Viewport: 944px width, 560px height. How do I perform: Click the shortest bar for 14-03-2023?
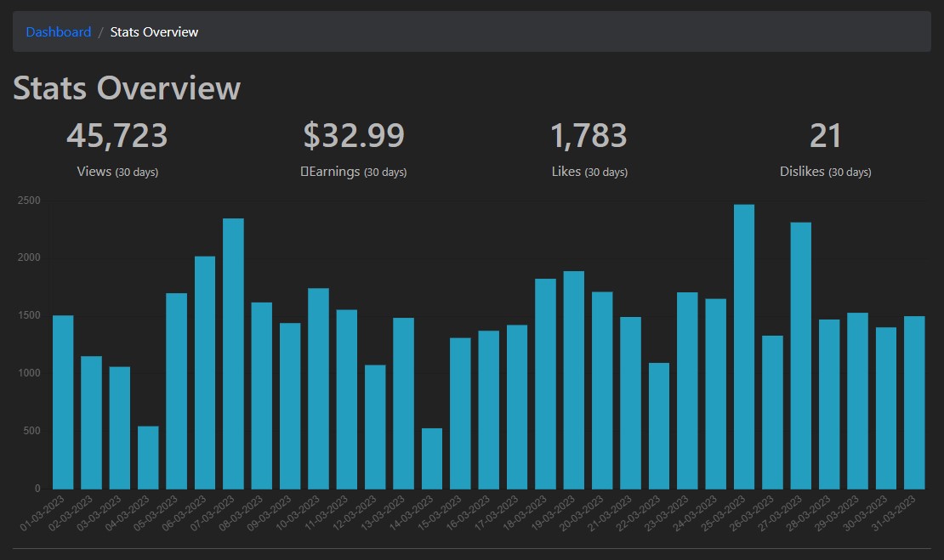[x=432, y=458]
